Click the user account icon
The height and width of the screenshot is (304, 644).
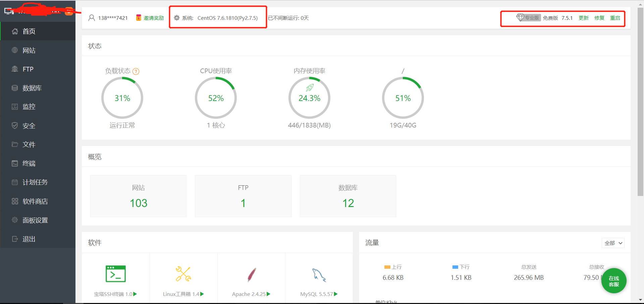click(92, 18)
